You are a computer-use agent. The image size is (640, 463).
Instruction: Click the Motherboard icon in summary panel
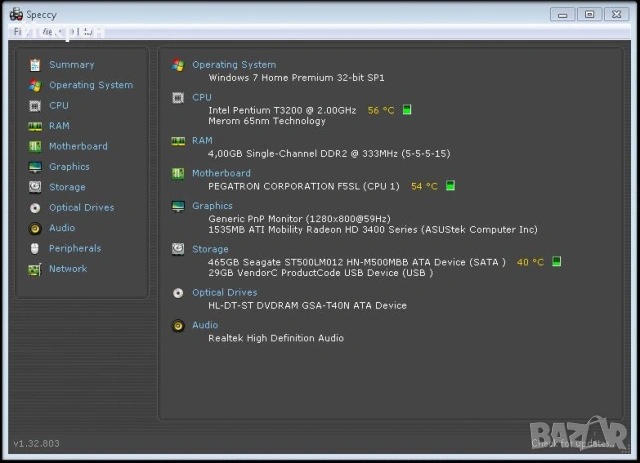pyautogui.click(x=178, y=174)
